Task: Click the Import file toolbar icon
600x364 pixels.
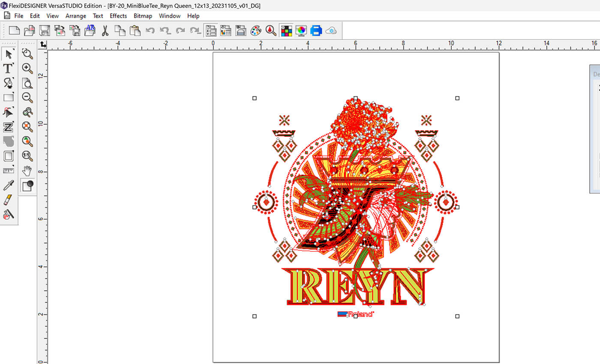Action: (x=60, y=30)
